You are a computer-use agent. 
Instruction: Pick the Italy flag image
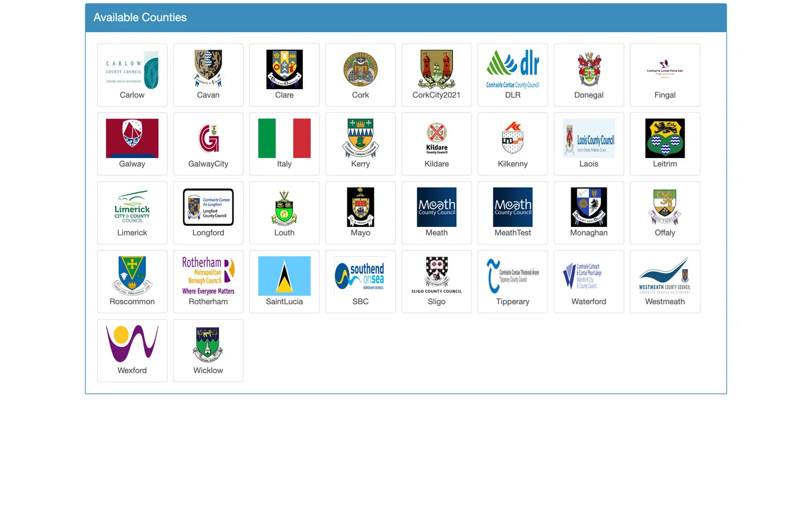pyautogui.click(x=284, y=138)
